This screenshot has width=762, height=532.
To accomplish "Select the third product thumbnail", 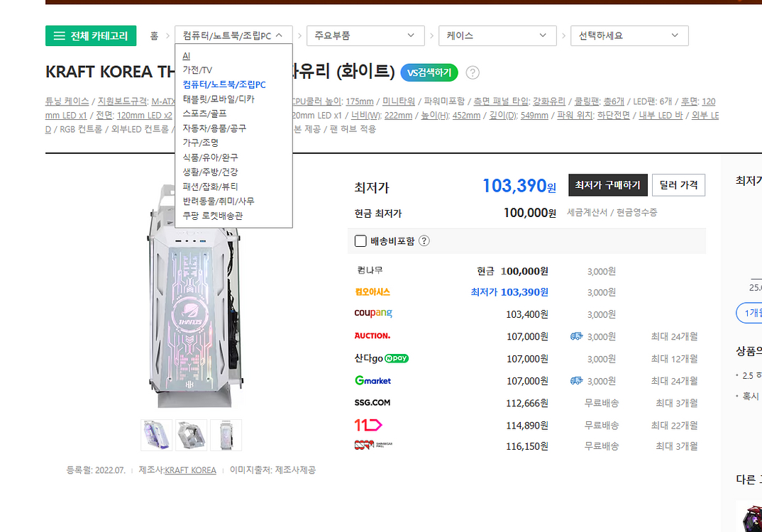I will [x=226, y=435].
